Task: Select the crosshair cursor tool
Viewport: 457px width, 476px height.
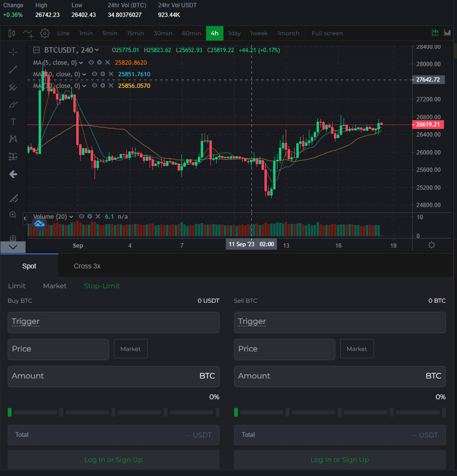Action: (13, 53)
